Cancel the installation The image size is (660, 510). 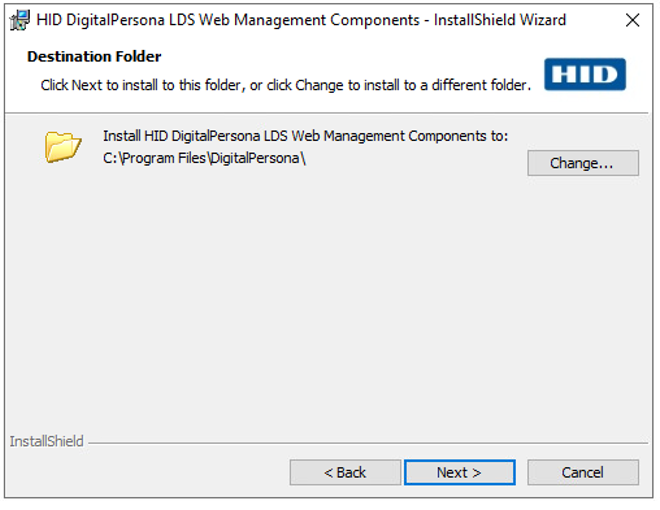point(582,472)
